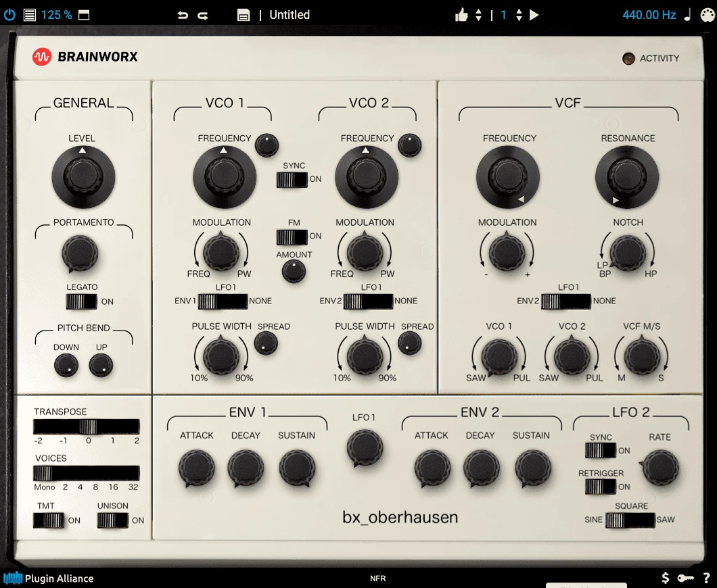Click VCO 2 fine-tune small knob

click(x=410, y=146)
